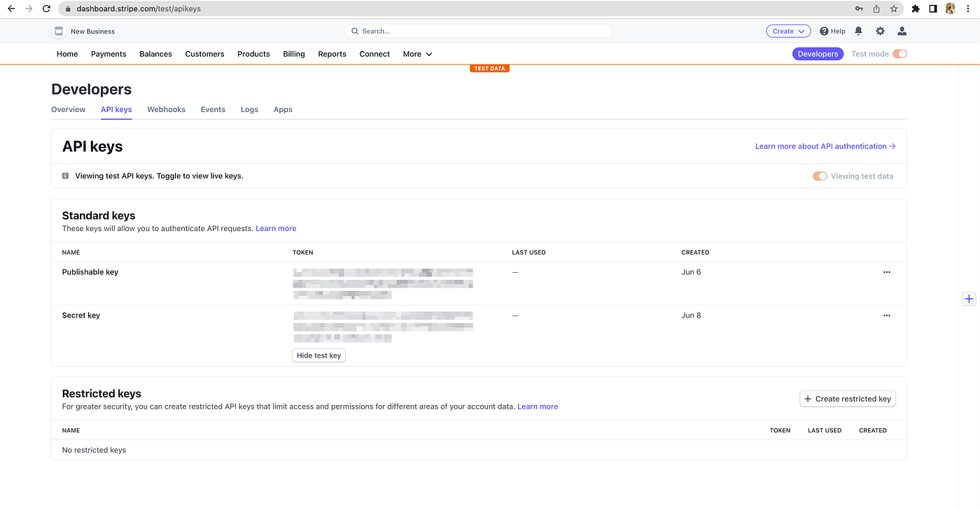Click the blurred Publishable key token

coord(383,283)
